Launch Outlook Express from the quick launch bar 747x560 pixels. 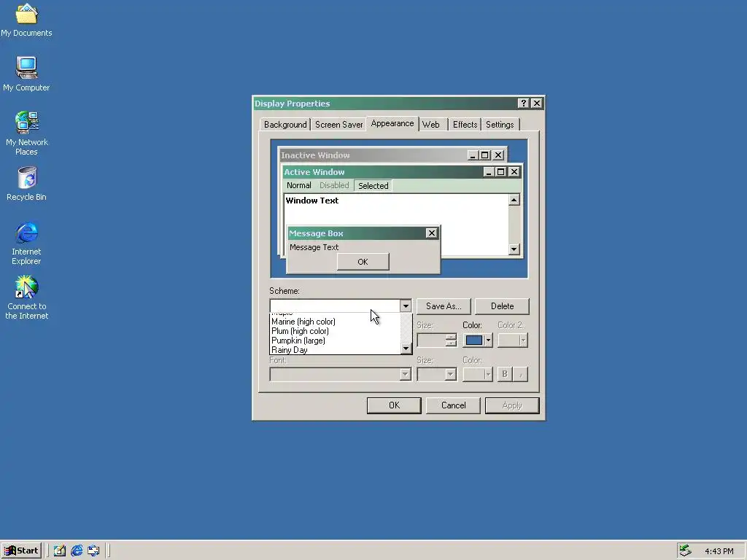click(93, 551)
